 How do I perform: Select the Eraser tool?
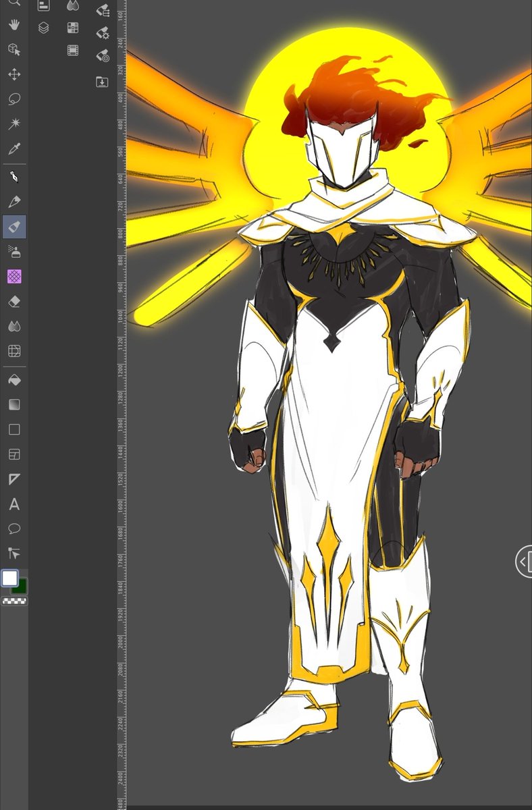click(x=14, y=301)
